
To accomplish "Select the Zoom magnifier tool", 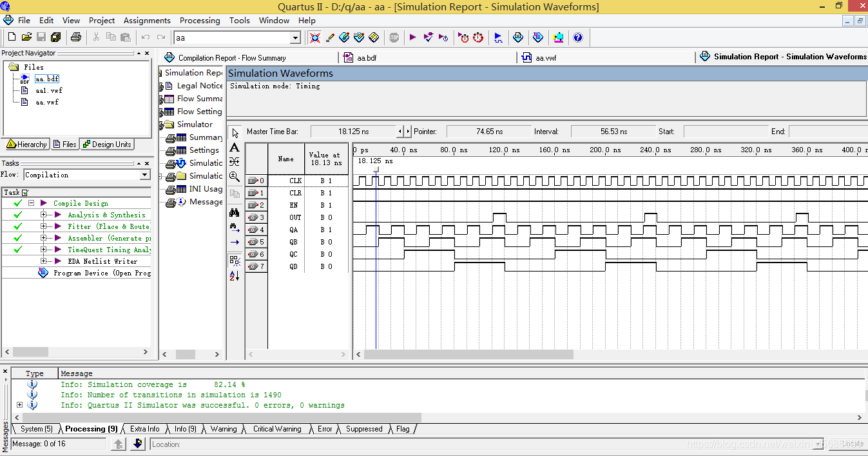I will 235,176.
